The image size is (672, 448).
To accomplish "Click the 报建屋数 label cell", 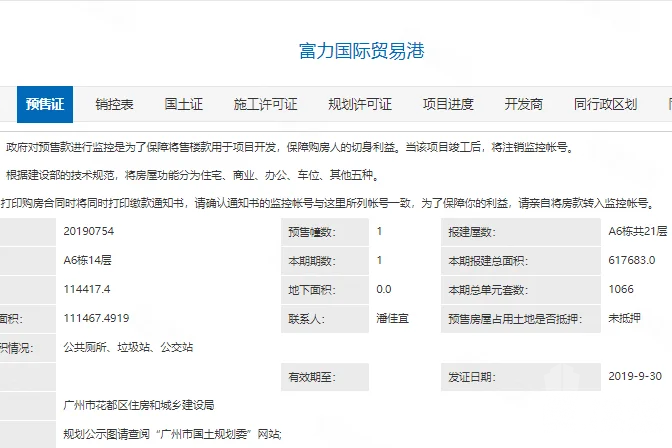I will pos(521,232).
